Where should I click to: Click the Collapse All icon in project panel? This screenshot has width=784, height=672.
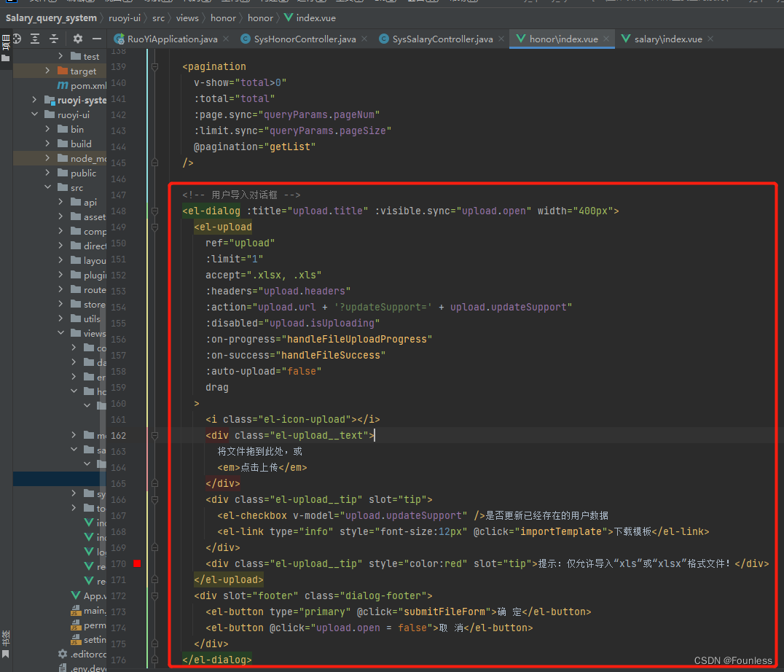[54, 39]
